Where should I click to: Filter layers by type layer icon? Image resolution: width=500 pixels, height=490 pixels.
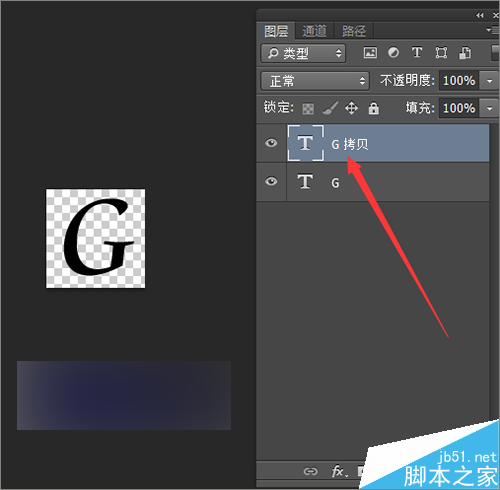coord(417,52)
